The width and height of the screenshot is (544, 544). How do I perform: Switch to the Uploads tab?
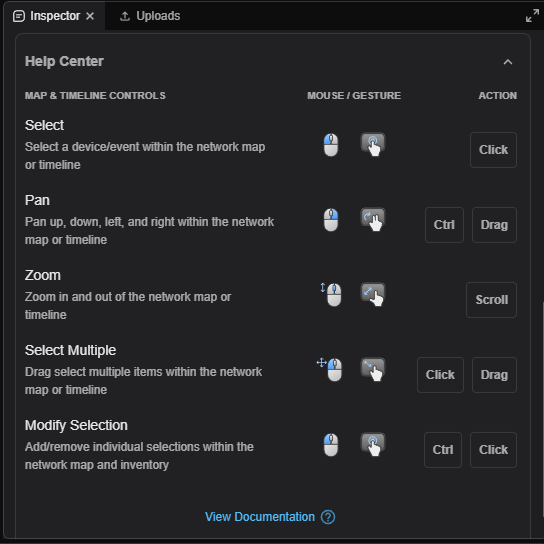pos(150,16)
